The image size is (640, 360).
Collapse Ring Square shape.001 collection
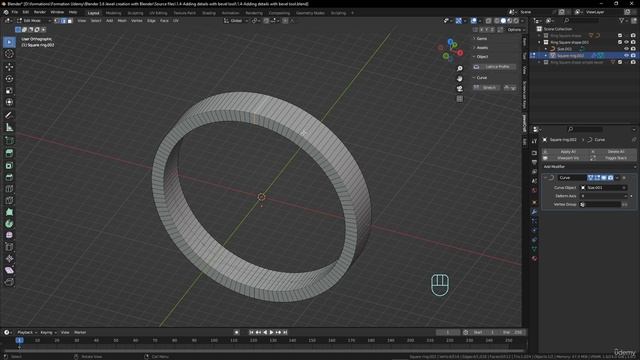(x=540, y=42)
